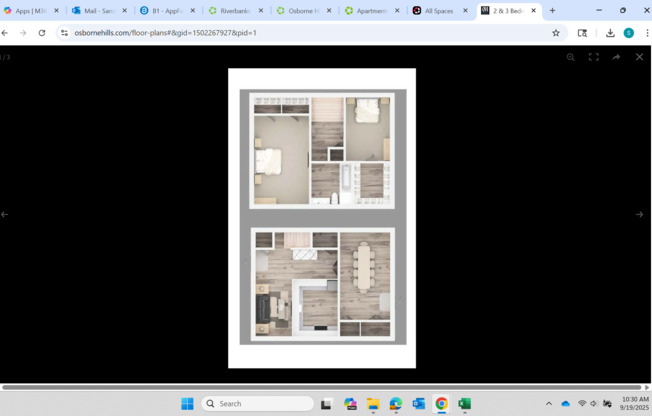
Task: Close the 2 & 3 Bedroom tab
Action: pyautogui.click(x=533, y=11)
